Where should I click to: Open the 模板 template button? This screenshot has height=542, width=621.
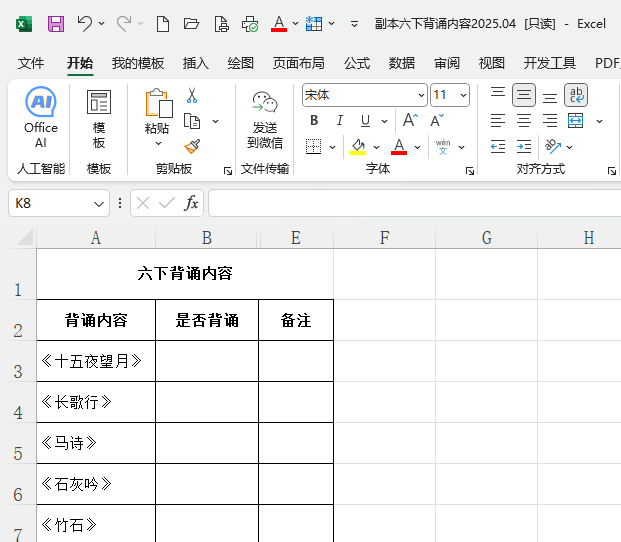point(99,119)
